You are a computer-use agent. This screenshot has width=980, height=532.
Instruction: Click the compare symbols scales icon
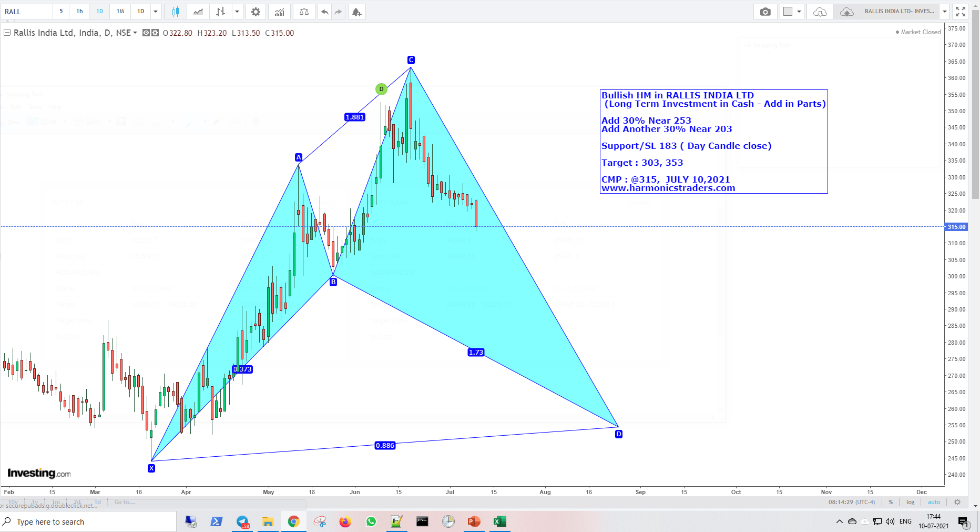coord(304,12)
